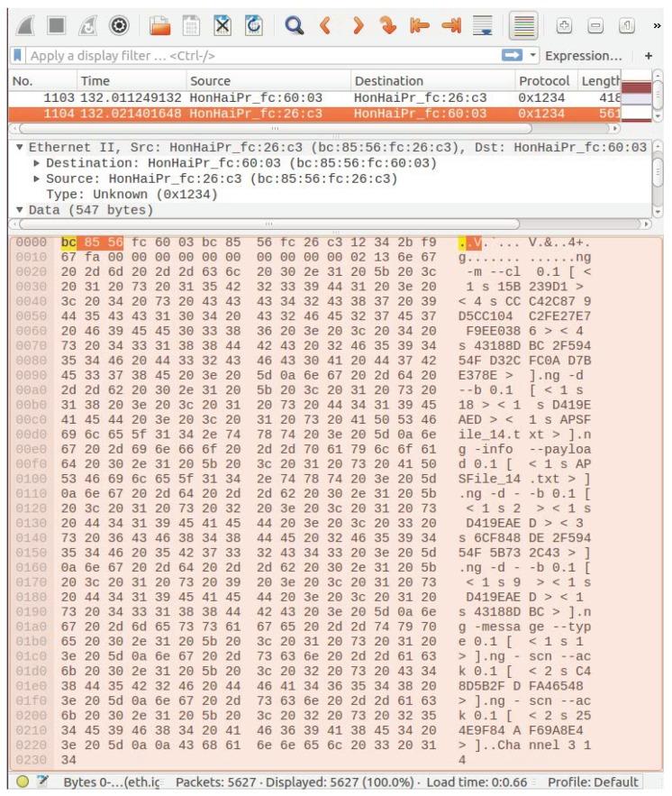Add a filter button with plus
Screen dimensions: 672x796
point(649,55)
